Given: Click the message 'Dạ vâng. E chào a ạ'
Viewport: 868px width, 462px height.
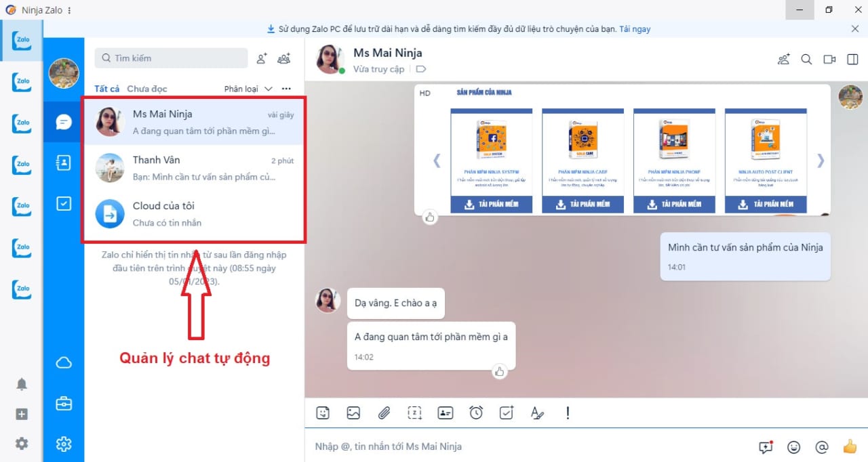Looking at the screenshot, I should (x=396, y=303).
